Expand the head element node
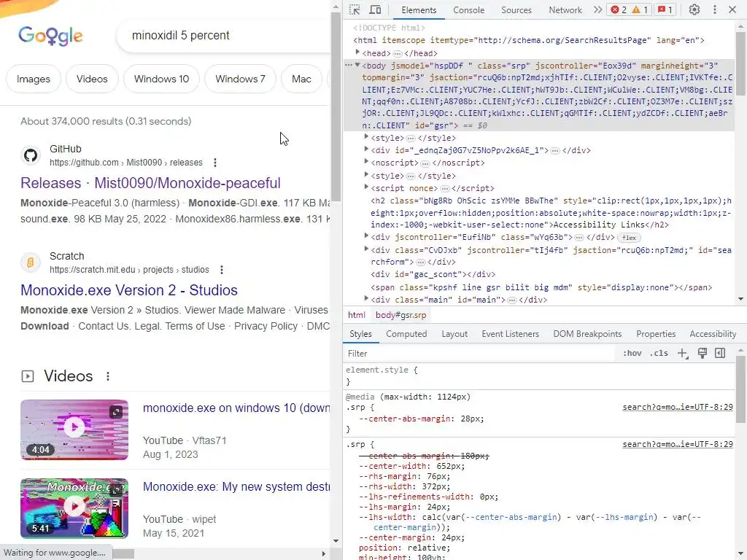 point(357,52)
